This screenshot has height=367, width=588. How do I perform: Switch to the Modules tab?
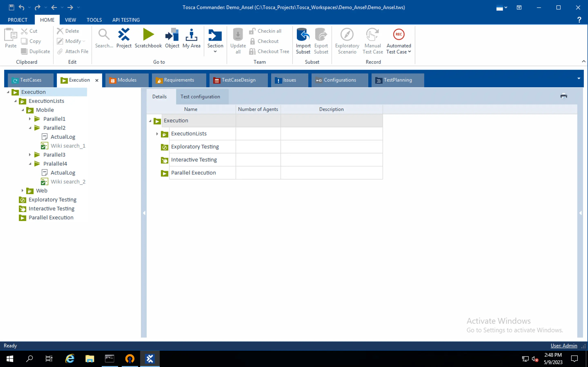pyautogui.click(x=127, y=80)
